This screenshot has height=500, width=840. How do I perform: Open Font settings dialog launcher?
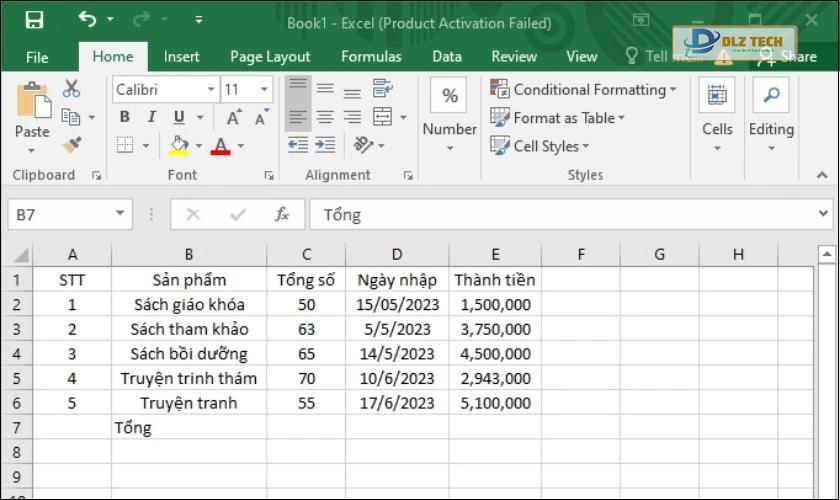(269, 175)
